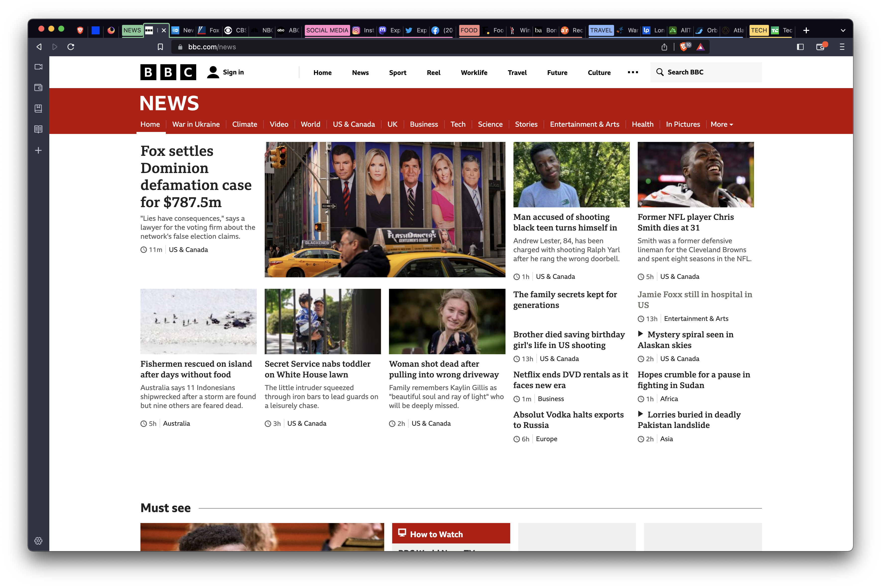Click Sign in with the person icon
Screen dimensions: 881x588
coord(225,72)
